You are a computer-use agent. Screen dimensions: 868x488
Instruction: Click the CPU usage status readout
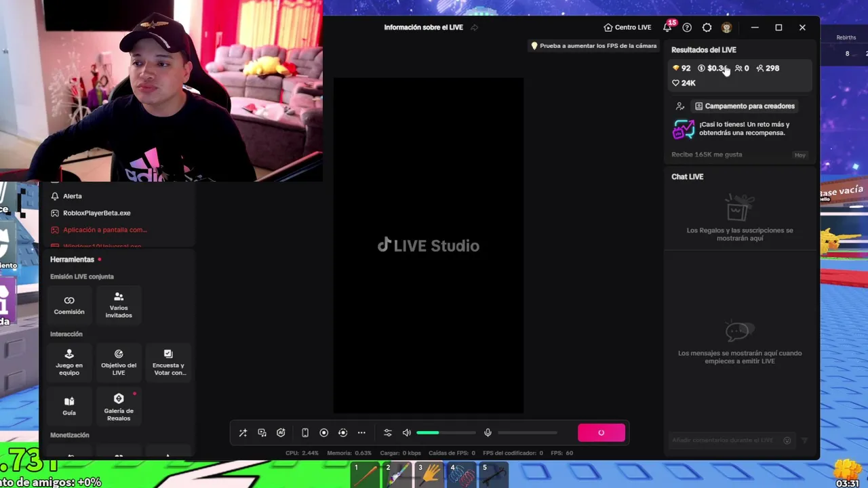point(302,453)
